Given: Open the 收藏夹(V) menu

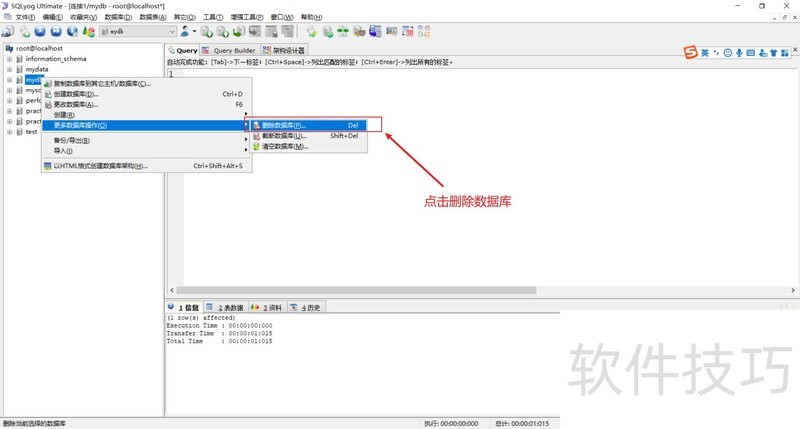Looking at the screenshot, I should point(83,17).
